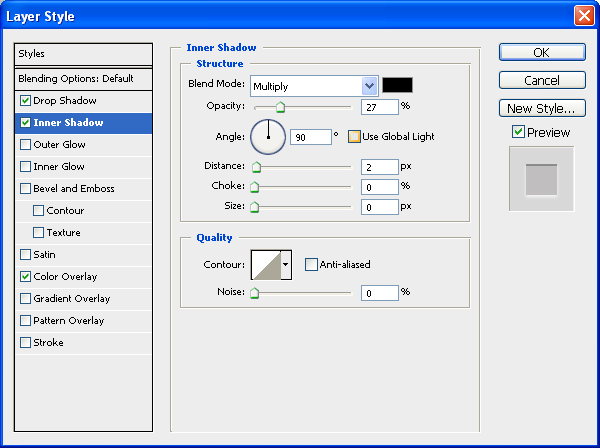Toggle Use Global Light checkbox

point(354,136)
